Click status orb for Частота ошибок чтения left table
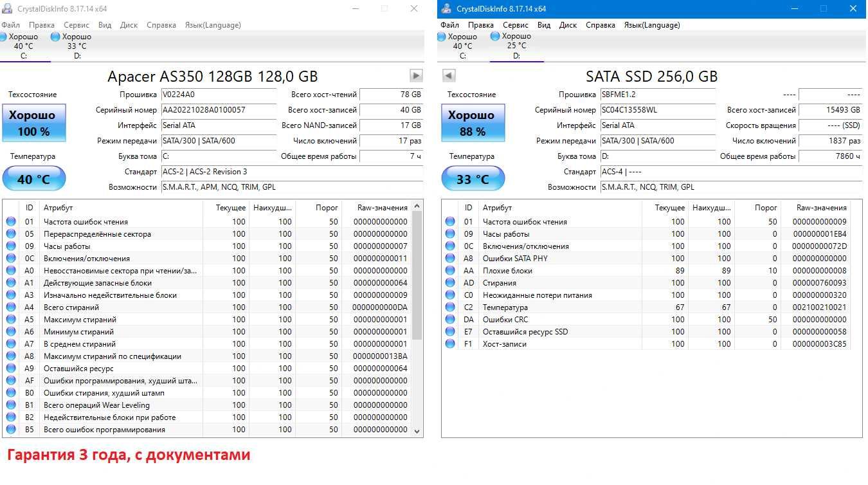Image resolution: width=868 pixels, height=485 pixels. pos(11,222)
